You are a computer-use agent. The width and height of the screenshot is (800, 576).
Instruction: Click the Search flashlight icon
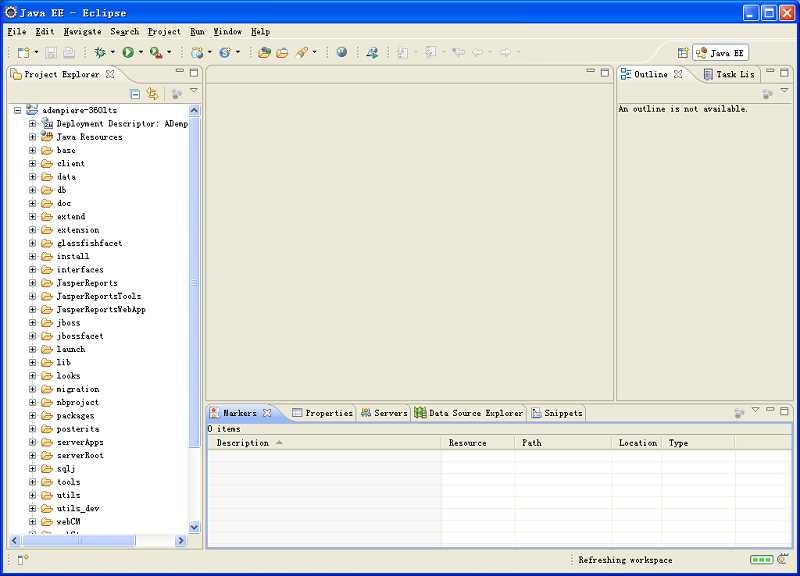(302, 52)
